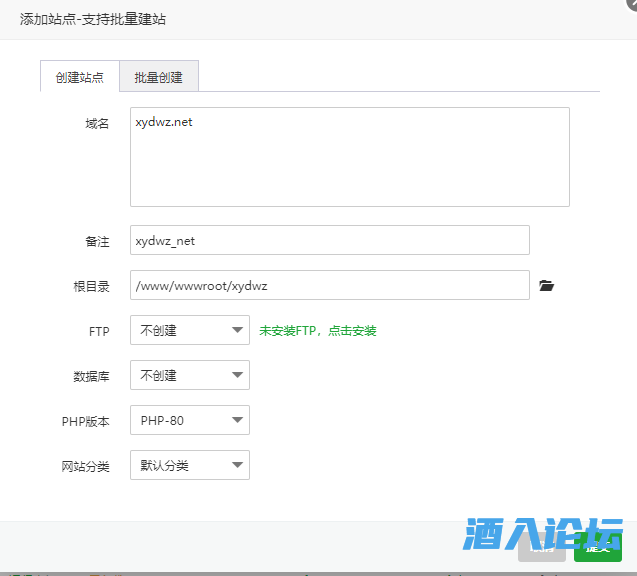Click the 根目录 path input field
The image size is (637, 576).
pos(329,285)
